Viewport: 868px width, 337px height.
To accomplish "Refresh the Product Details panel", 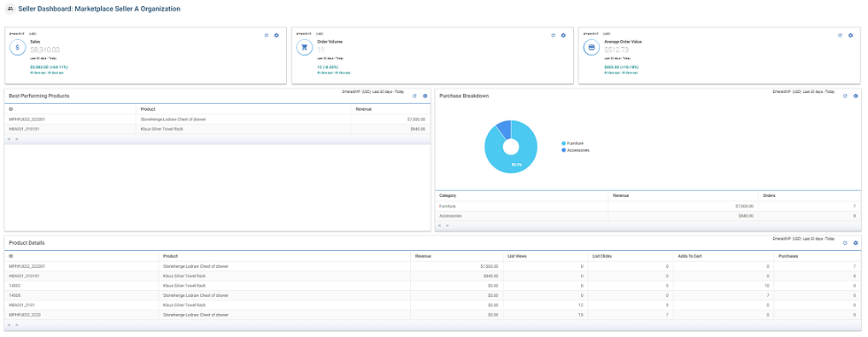I will 845,242.
